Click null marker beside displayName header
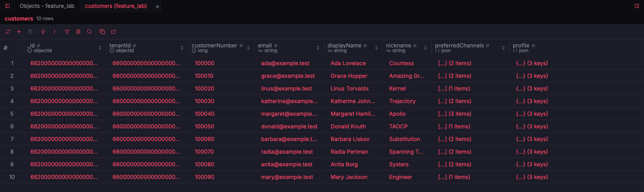This screenshot has width=644, height=192. 365,46
